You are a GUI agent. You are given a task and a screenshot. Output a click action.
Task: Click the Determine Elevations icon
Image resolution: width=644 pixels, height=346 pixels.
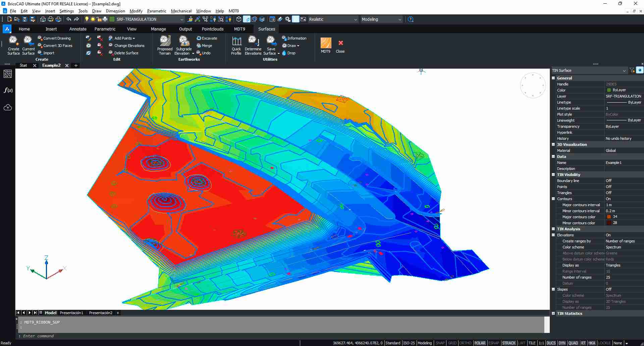[x=253, y=45]
